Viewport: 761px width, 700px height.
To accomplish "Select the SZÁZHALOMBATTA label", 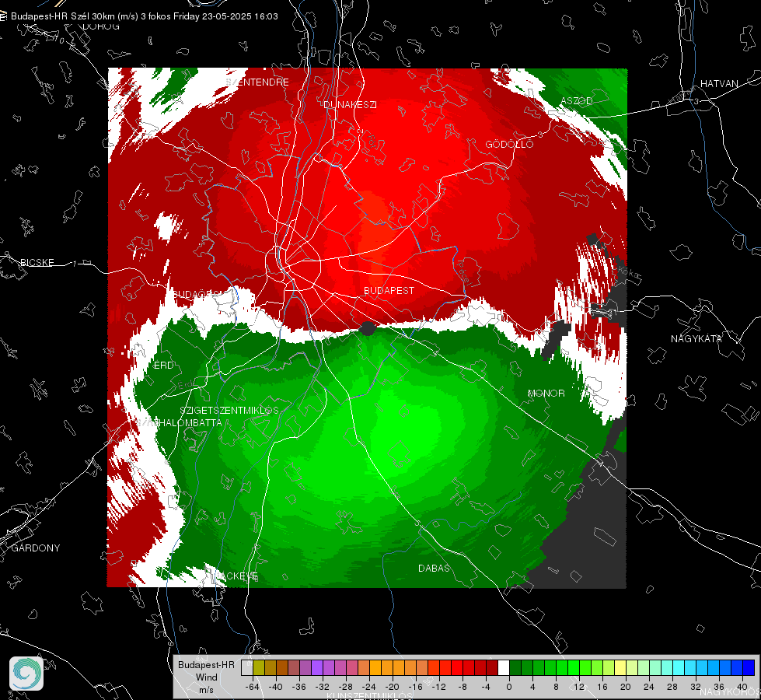I will 179,422.
